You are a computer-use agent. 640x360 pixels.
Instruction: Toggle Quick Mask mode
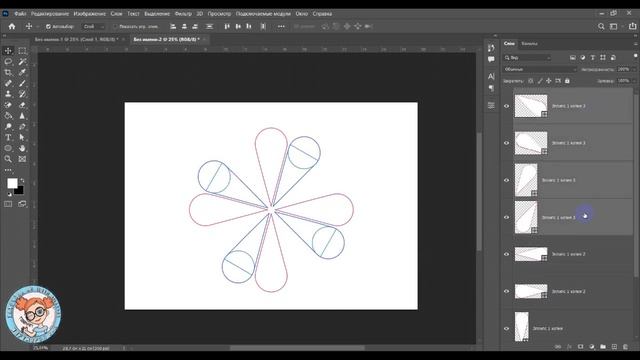8,204
